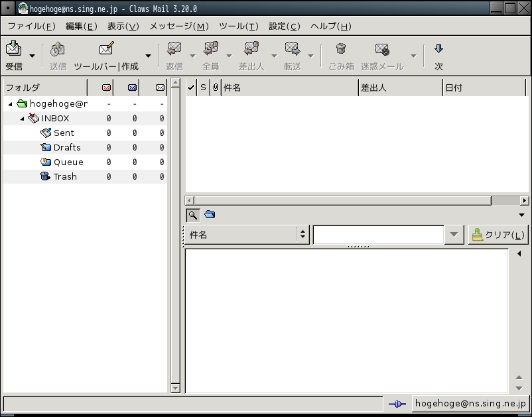Open the 設定(C) menu
The height and width of the screenshot is (417, 532).
[x=284, y=27]
